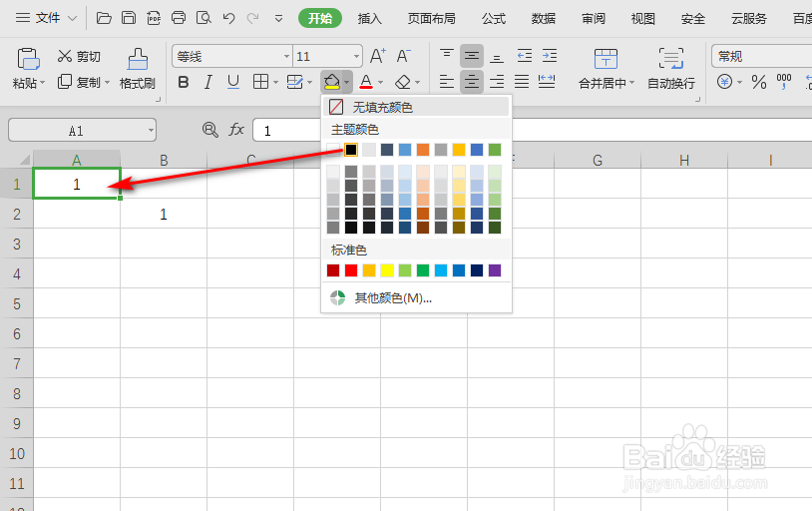The height and width of the screenshot is (511, 812).
Task: Switch to the 视图 View tab
Action: pyautogui.click(x=643, y=19)
